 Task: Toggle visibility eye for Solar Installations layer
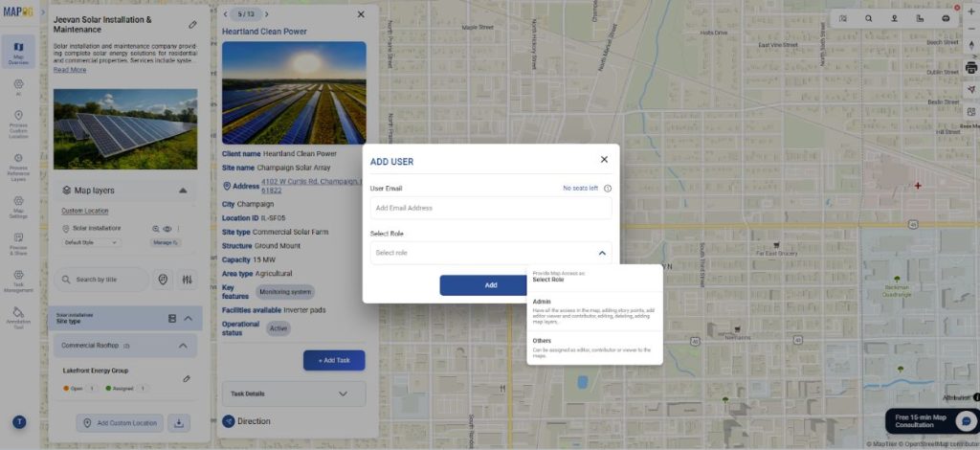point(167,229)
